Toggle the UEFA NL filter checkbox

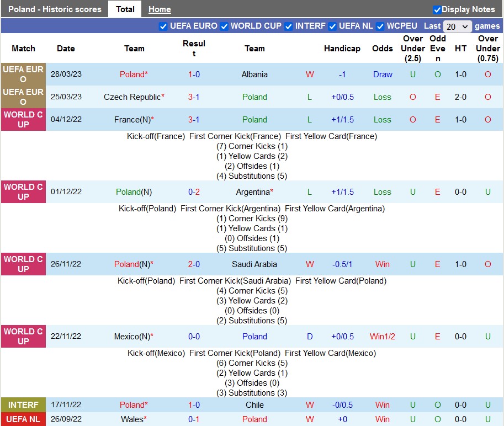(x=332, y=26)
